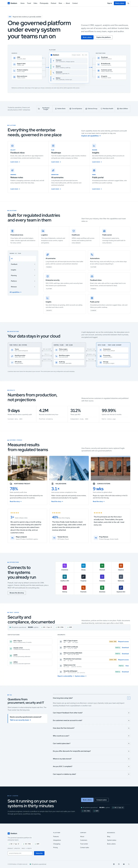Select the Metricly integration icon
The height and width of the screenshot is (868, 138).
click(x=64, y=588)
